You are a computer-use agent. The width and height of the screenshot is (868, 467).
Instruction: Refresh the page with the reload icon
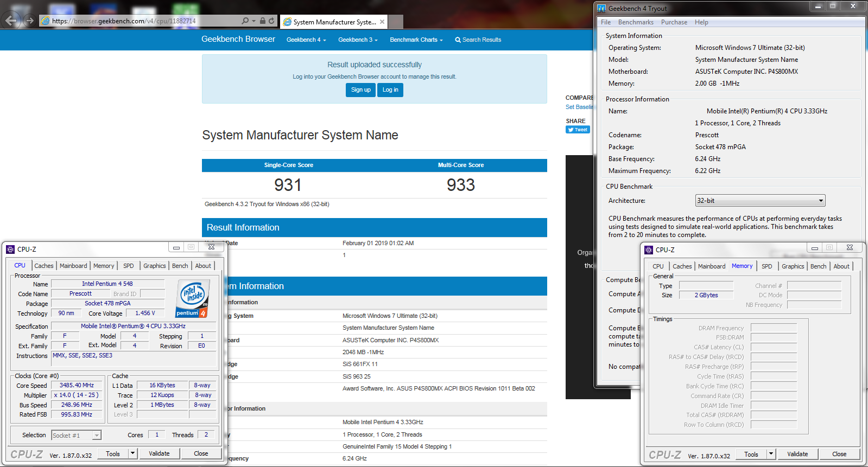coord(271,21)
